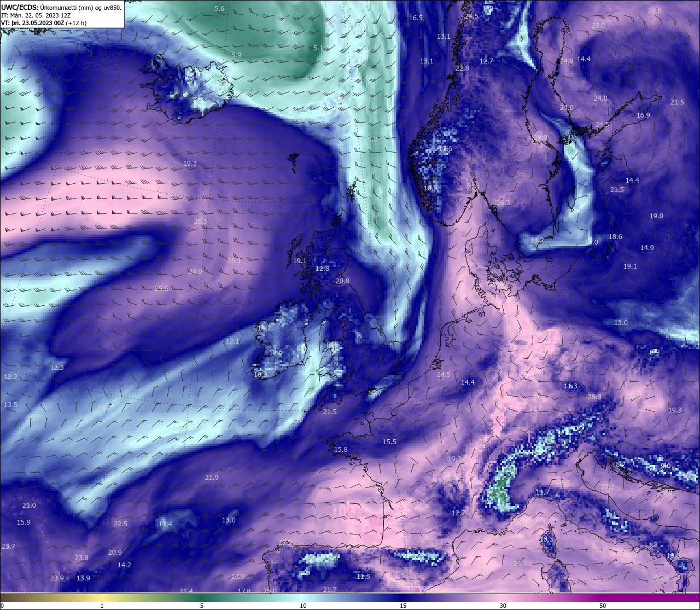
Task: Click the map value '12.2' at left edge
Action: (10, 377)
